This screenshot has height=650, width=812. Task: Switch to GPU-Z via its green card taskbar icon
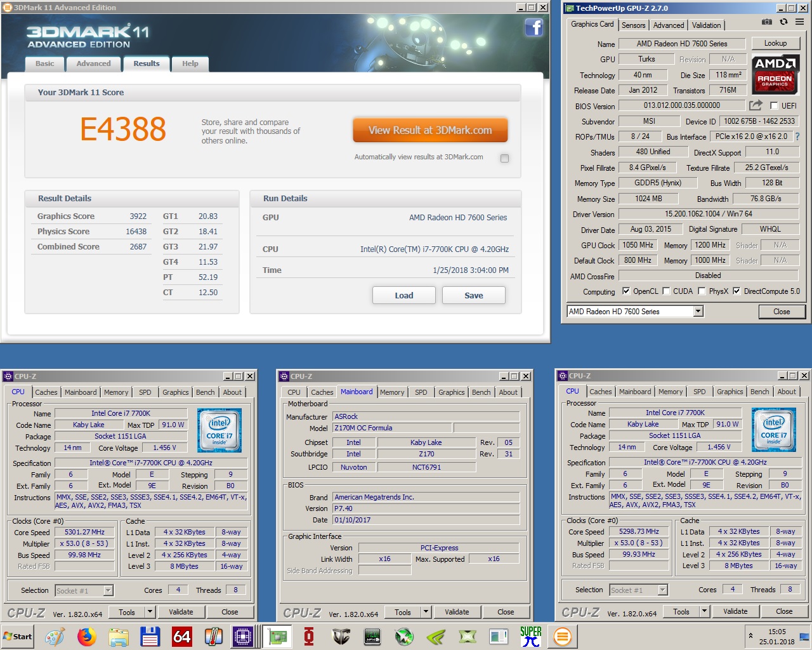(x=277, y=637)
